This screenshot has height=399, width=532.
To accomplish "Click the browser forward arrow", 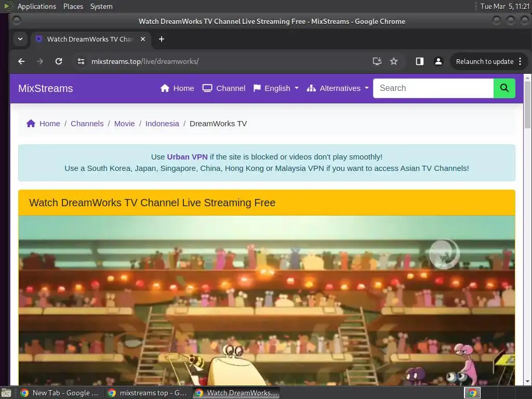I will tap(39, 61).
